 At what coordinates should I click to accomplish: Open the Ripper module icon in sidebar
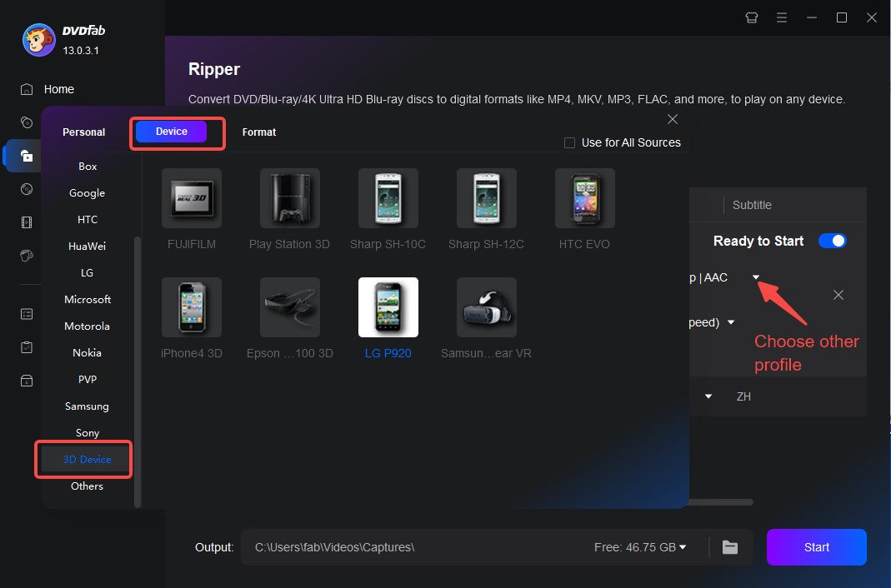coord(26,156)
